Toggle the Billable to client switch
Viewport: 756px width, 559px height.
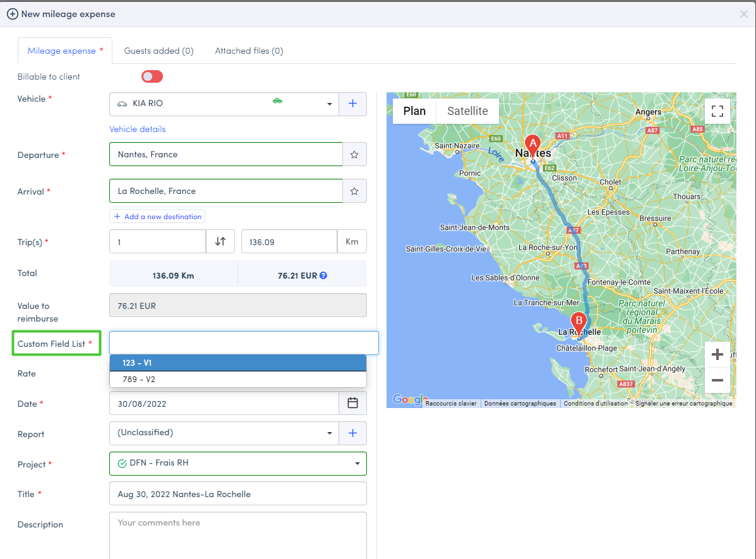click(152, 76)
